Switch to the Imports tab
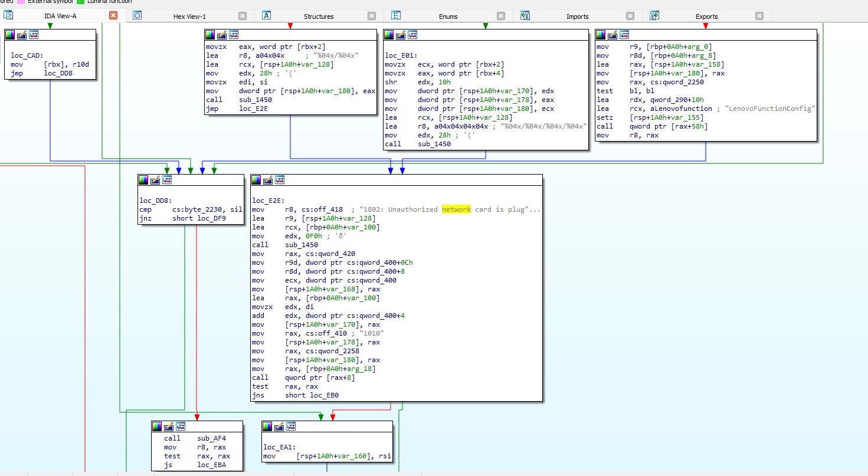 tap(577, 17)
